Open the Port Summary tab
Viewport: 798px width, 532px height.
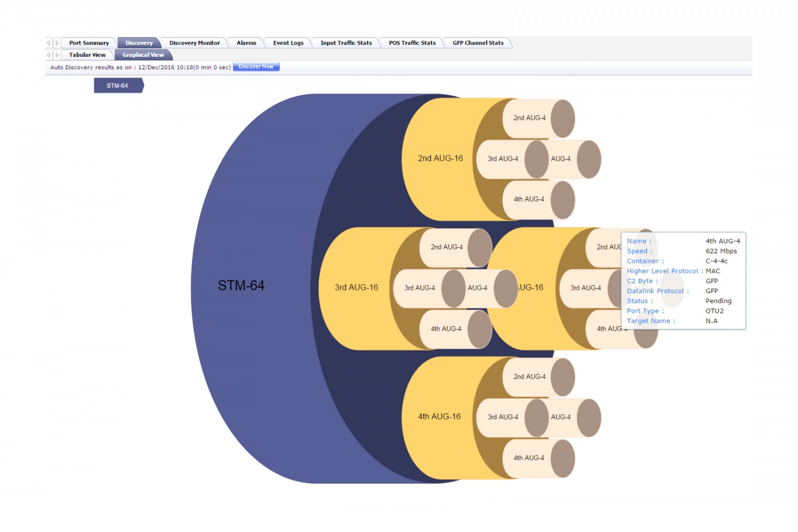[89, 43]
